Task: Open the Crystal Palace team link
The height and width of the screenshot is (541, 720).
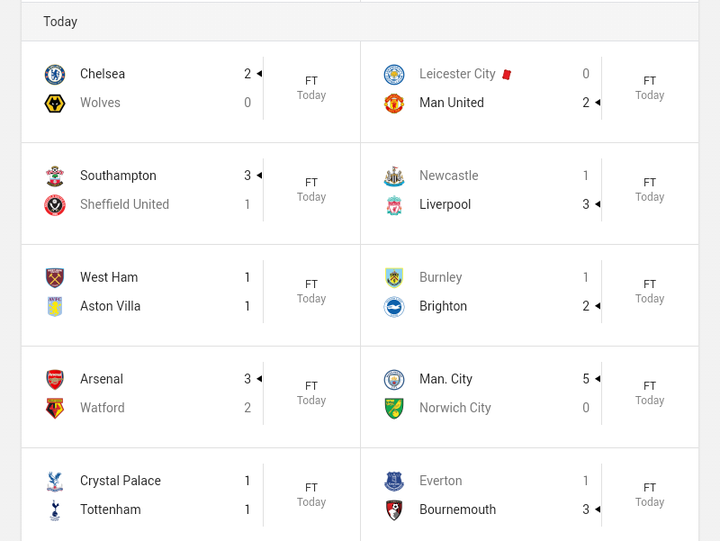Action: pyautogui.click(x=120, y=481)
